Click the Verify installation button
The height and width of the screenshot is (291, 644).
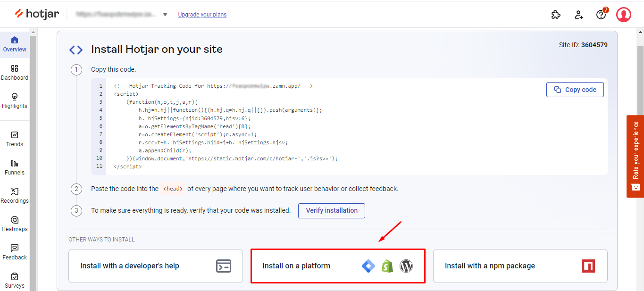[x=332, y=210]
